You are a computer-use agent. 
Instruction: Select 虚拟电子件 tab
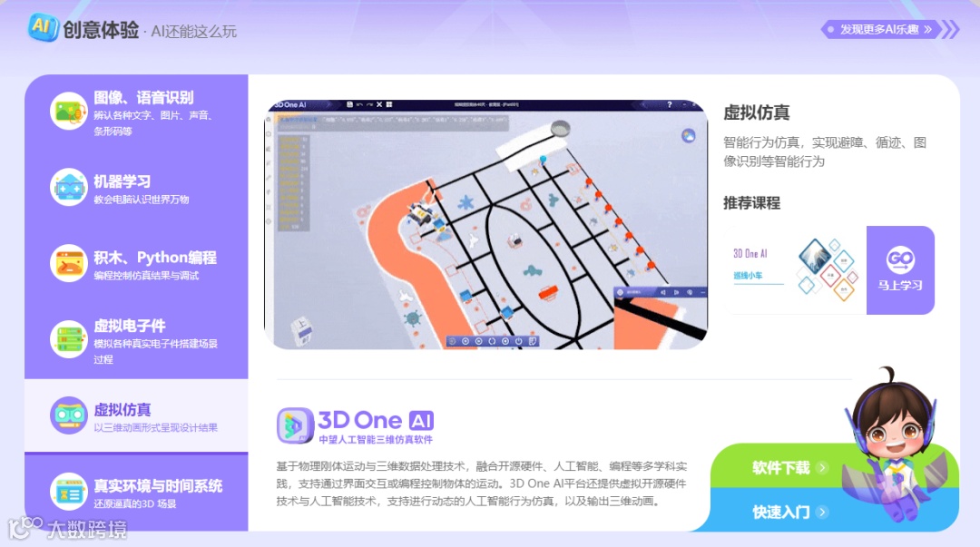coord(136,341)
